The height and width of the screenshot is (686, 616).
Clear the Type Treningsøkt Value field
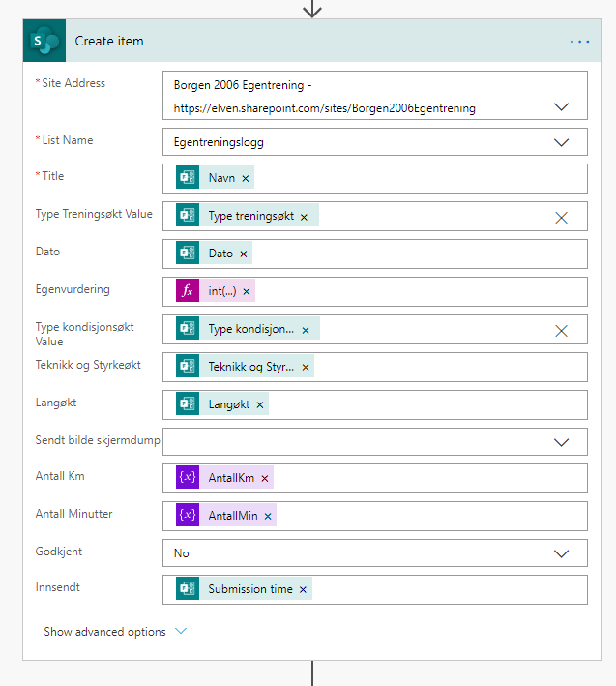point(561,218)
